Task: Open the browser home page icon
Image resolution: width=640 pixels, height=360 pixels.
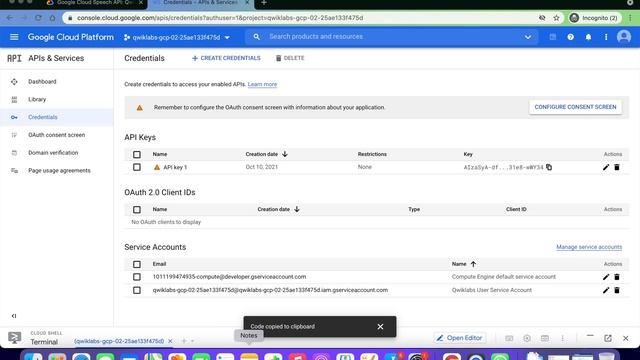Action: pos(52,18)
